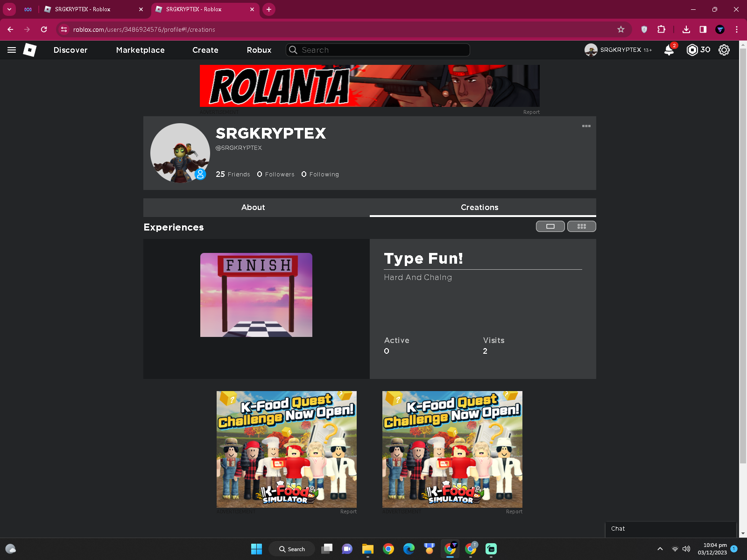
Task: Switch to the About tab
Action: (x=253, y=207)
